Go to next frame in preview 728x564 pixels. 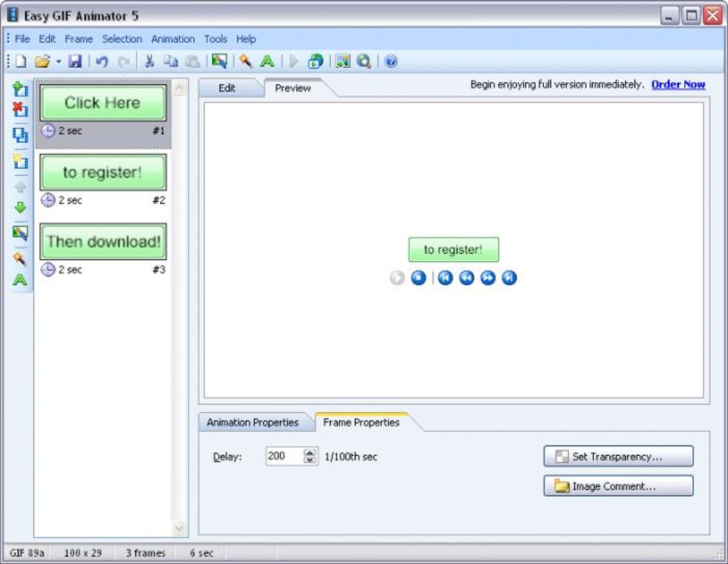pos(487,278)
